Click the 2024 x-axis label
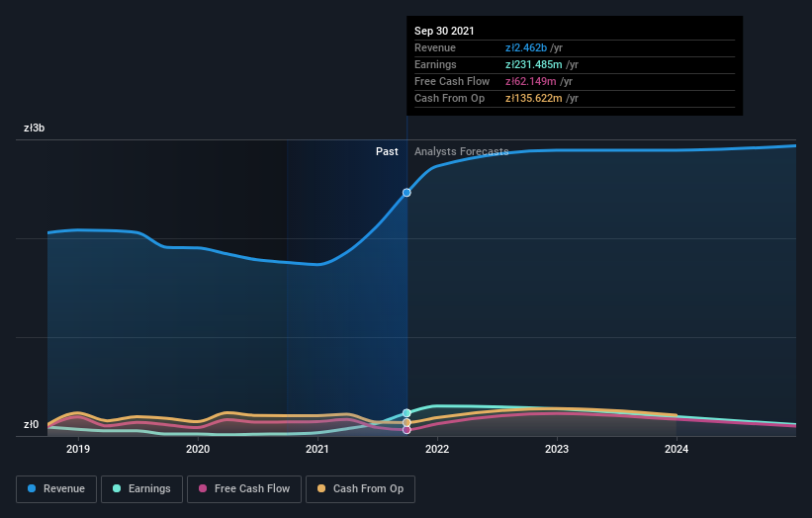Image resolution: width=812 pixels, height=518 pixels. click(677, 449)
